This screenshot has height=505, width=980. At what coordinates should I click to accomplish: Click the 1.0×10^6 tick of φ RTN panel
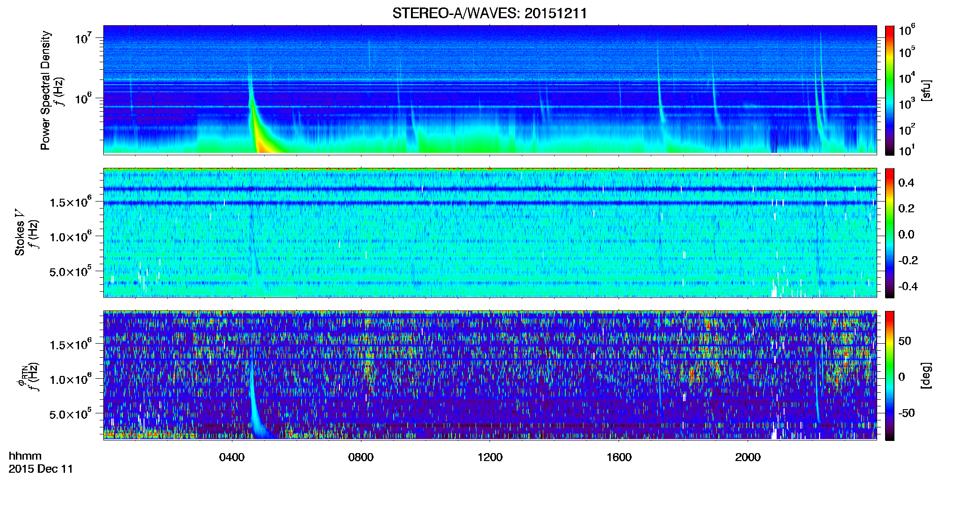pyautogui.click(x=71, y=379)
